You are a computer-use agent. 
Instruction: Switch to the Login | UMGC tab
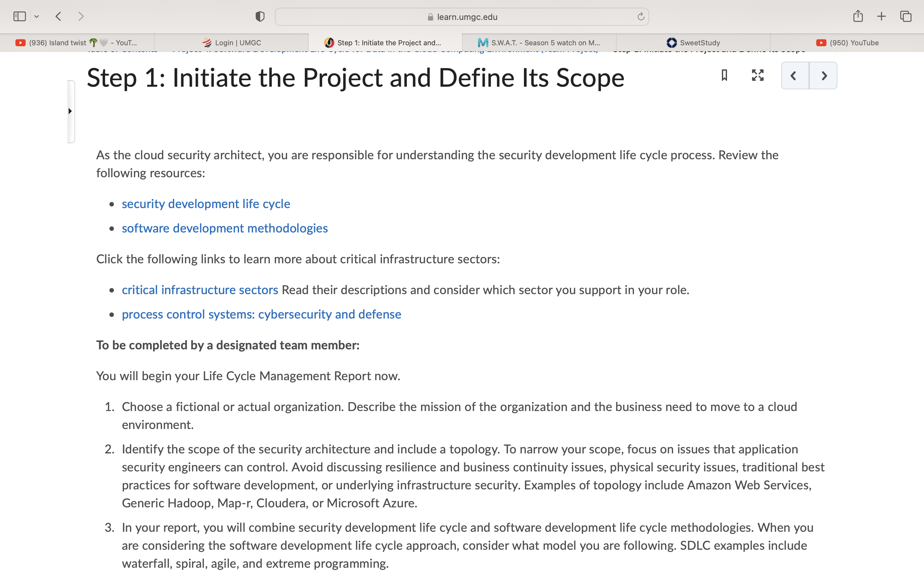[231, 43]
